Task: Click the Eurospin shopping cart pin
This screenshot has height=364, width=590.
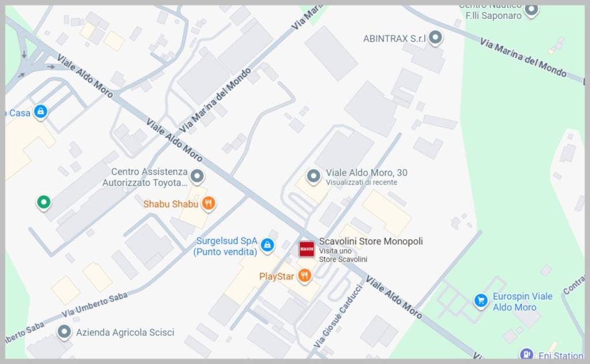Action: click(x=481, y=301)
